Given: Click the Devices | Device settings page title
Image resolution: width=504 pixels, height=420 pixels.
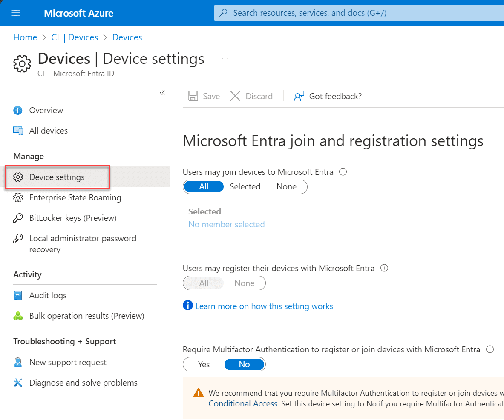Looking at the screenshot, I should coord(121,59).
